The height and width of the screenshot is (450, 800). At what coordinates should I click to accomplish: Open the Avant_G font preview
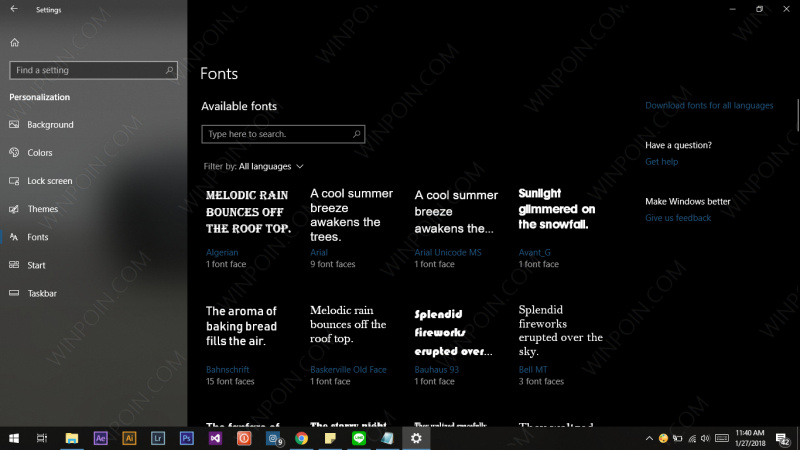tap(557, 209)
